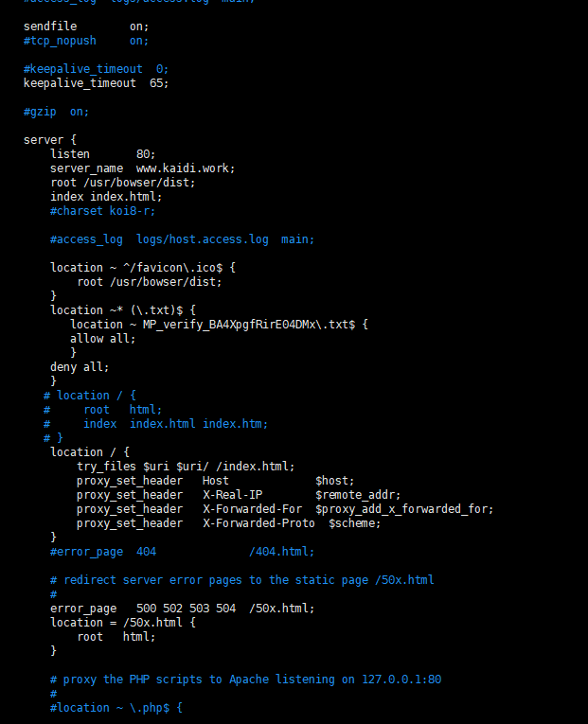Click the $proxy_add_x_forwarded_for variable
Screen dimensions: 588x724
pyautogui.click(x=404, y=509)
